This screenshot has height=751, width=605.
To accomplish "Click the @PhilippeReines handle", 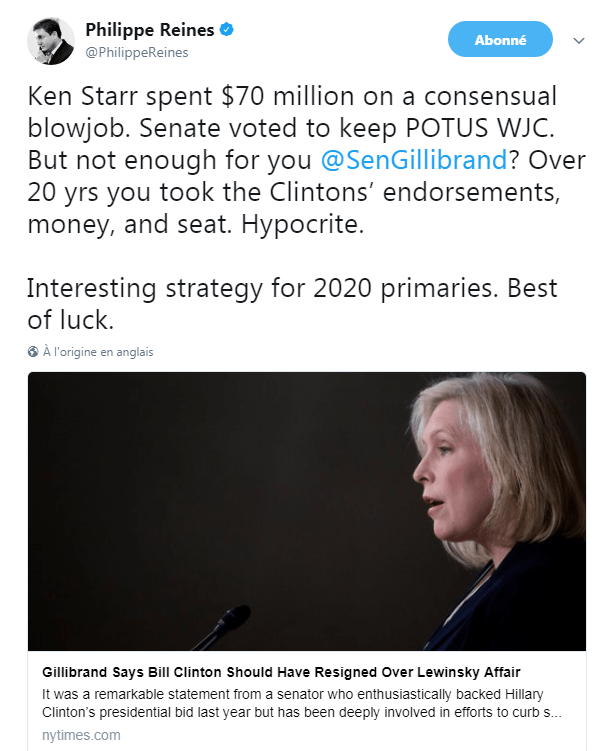I will pos(137,52).
